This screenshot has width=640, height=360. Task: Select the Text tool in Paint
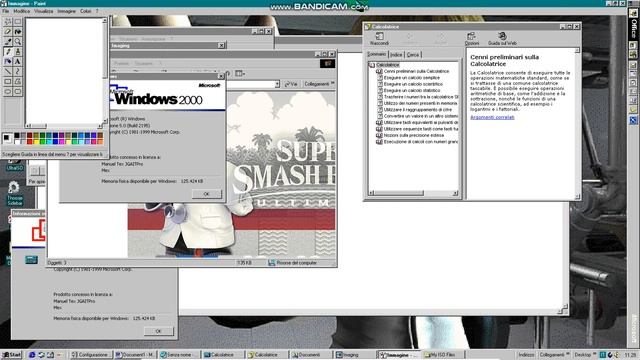[18, 61]
